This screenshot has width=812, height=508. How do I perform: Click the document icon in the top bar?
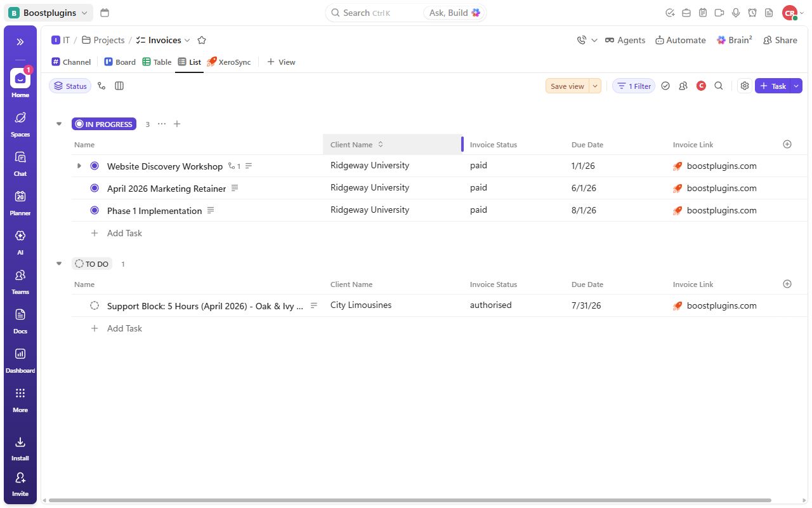(769, 13)
